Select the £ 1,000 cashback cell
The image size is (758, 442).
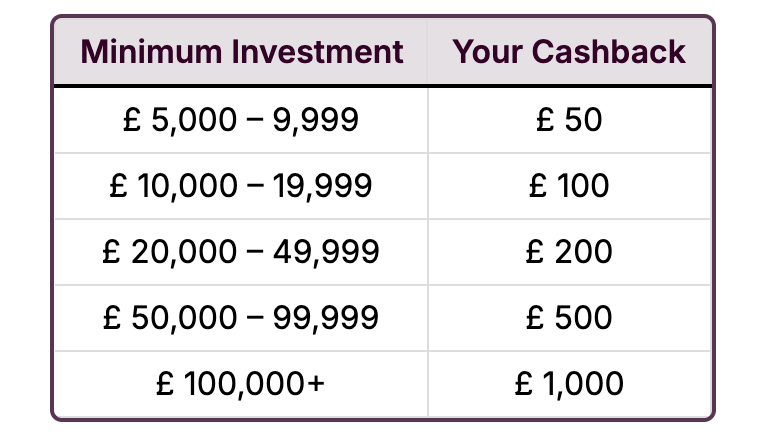(569, 383)
